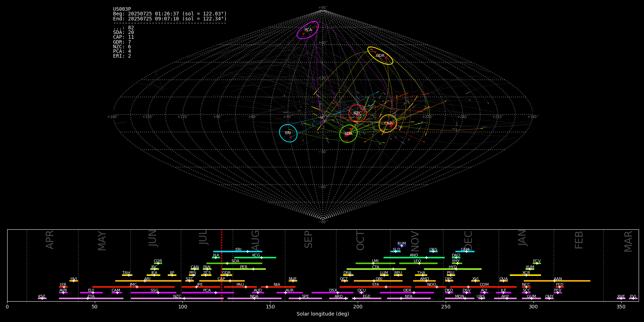Select the EVI shower bar in the timeline

633,298
